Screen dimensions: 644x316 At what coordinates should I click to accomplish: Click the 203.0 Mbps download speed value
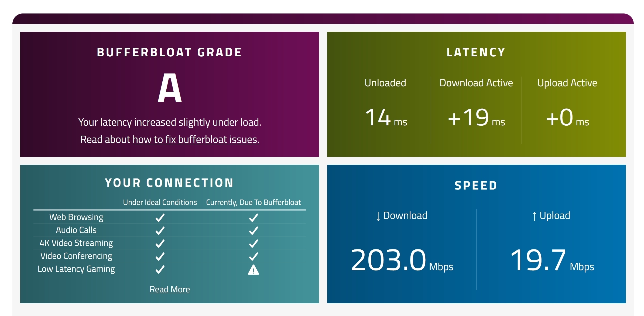coord(402,260)
